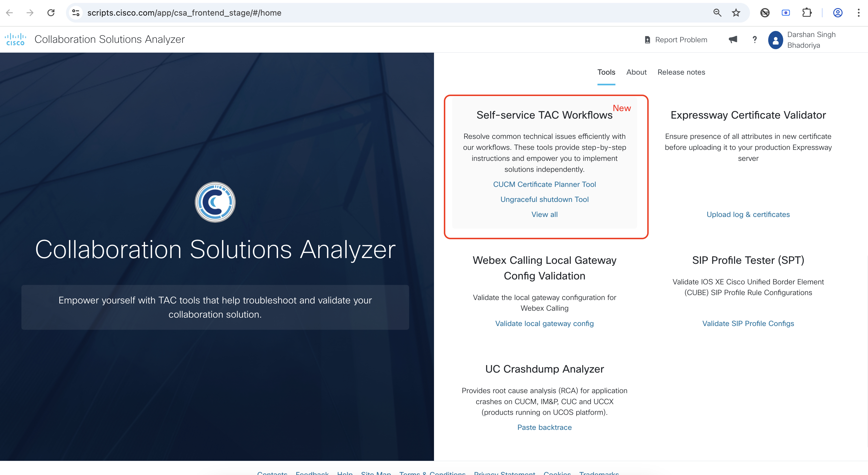
Task: Click Upload log & certificates link
Action: point(748,215)
